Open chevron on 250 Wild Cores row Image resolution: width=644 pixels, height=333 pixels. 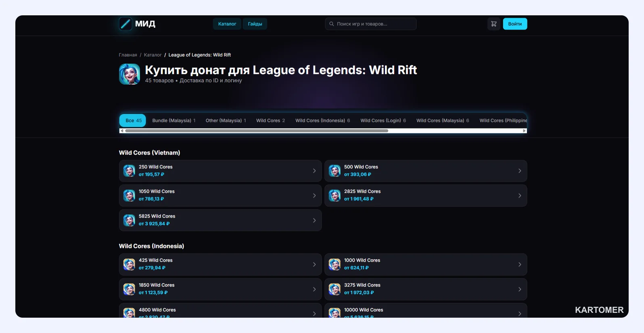pos(314,171)
